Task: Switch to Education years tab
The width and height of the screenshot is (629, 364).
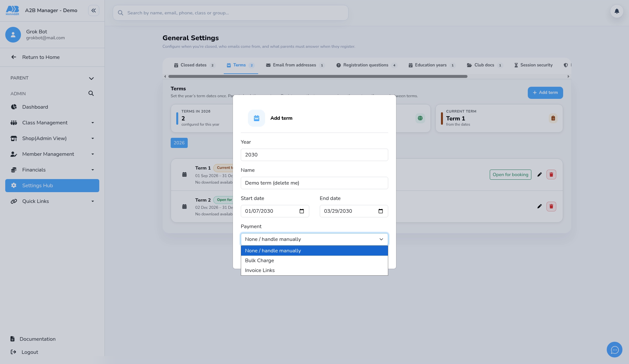Action: pos(431,65)
